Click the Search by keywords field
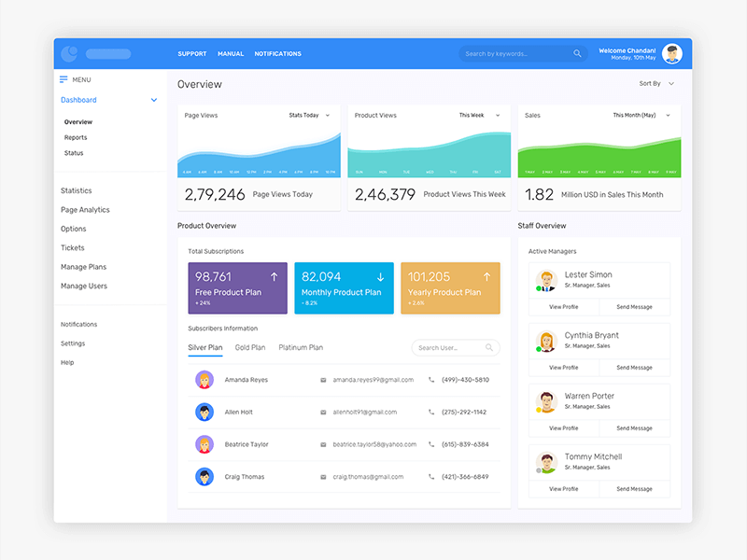 [x=515, y=54]
